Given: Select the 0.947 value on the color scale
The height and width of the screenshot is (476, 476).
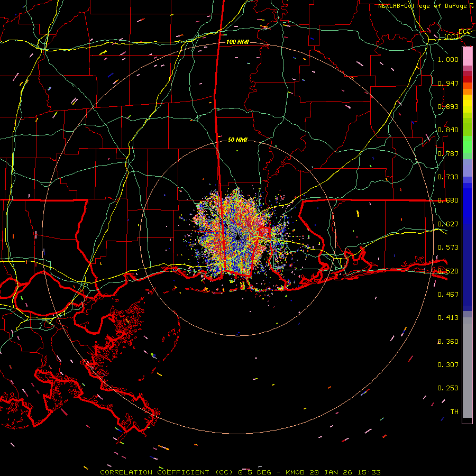Looking at the screenshot, I should pyautogui.click(x=448, y=83).
